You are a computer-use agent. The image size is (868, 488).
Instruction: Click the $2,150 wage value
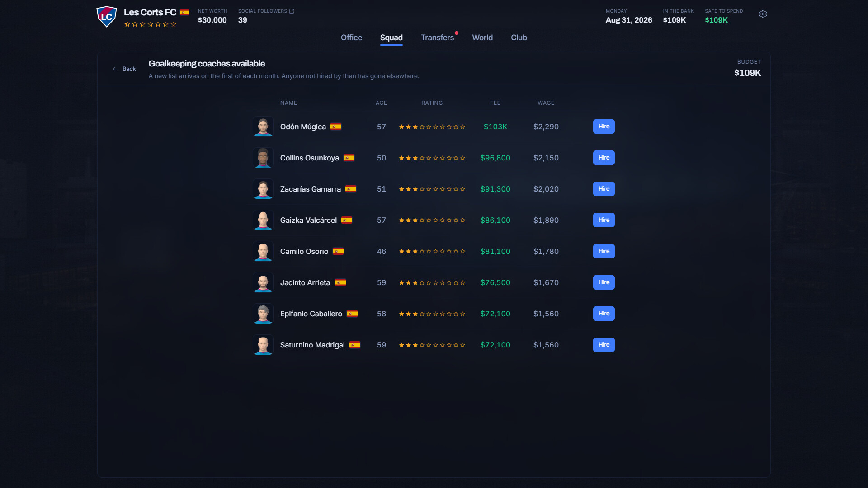click(546, 158)
